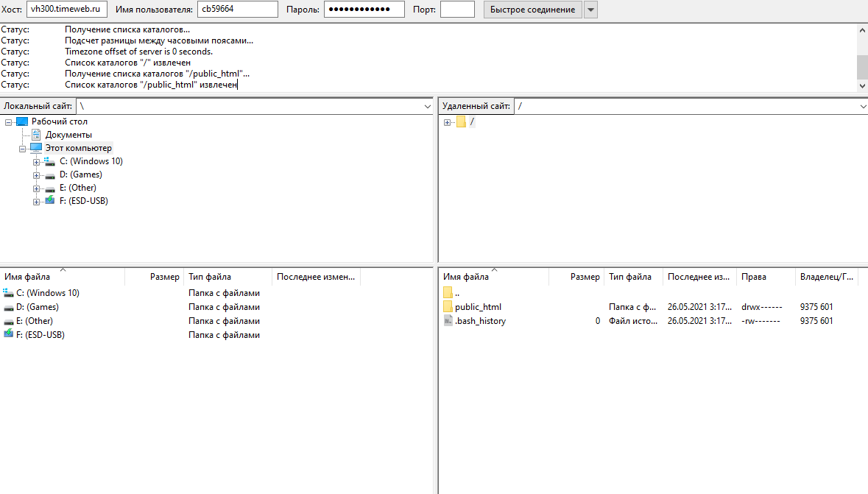868x494 pixels.
Task: Click the message log scroll up arrow
Action: (x=862, y=30)
